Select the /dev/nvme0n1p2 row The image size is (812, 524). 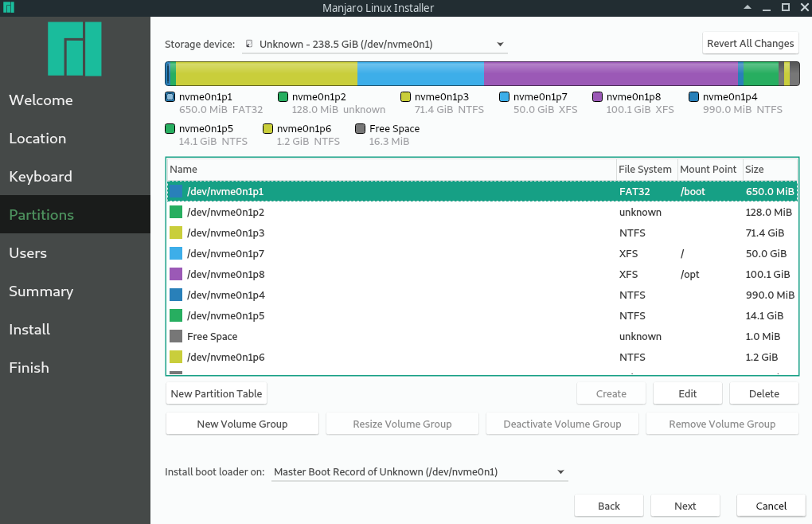click(482, 213)
